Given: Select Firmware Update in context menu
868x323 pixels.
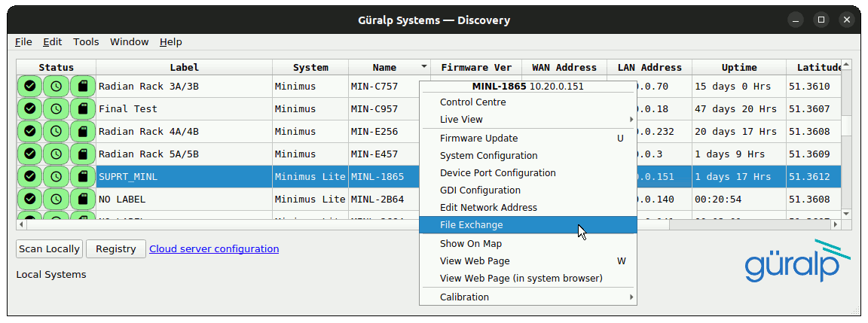Looking at the screenshot, I should coord(528,139).
